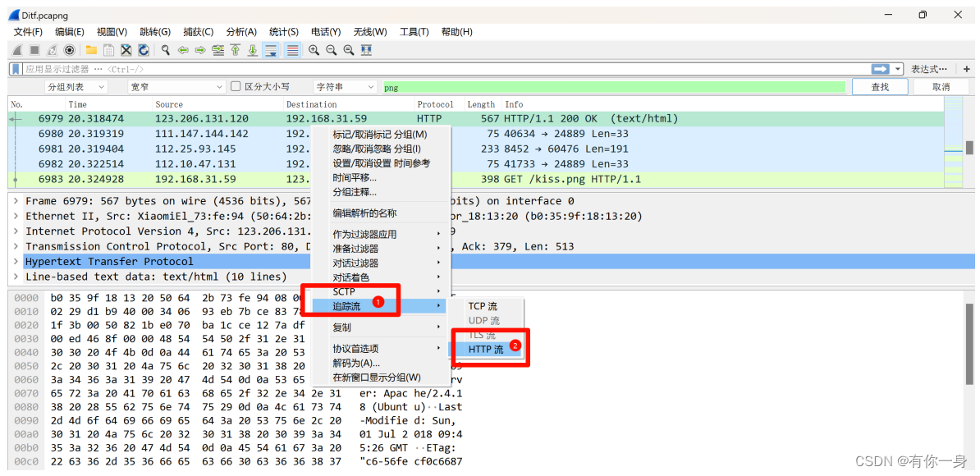This screenshot has width=980, height=476.
Task: Click the stop capture icon
Action: point(34,50)
